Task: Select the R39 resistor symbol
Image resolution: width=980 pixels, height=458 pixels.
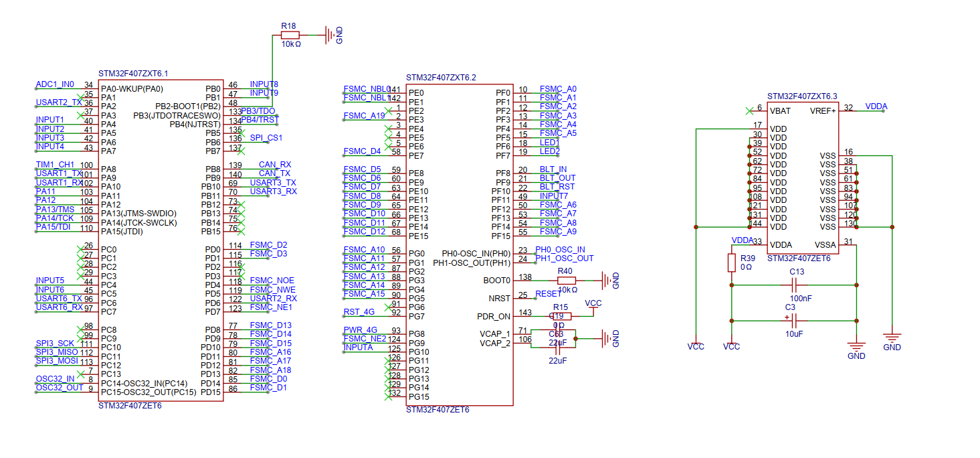Action: [732, 262]
